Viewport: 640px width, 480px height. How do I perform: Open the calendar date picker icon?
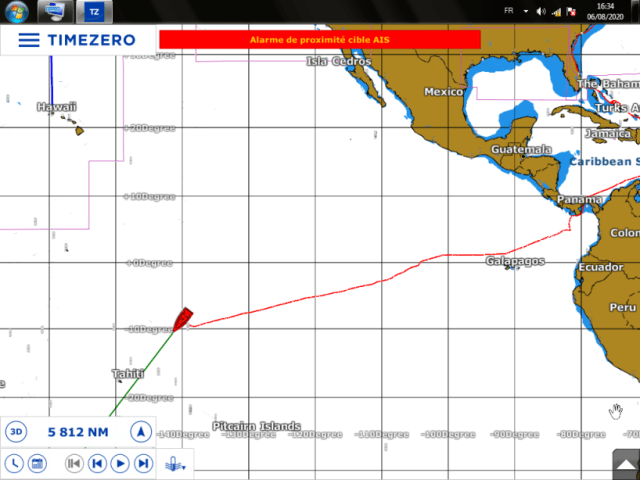click(x=37, y=463)
